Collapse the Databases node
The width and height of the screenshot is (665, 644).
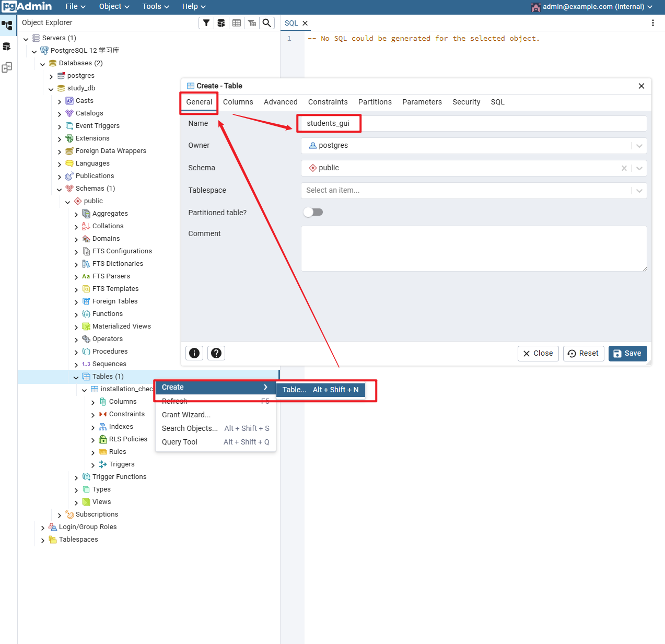(x=42, y=64)
